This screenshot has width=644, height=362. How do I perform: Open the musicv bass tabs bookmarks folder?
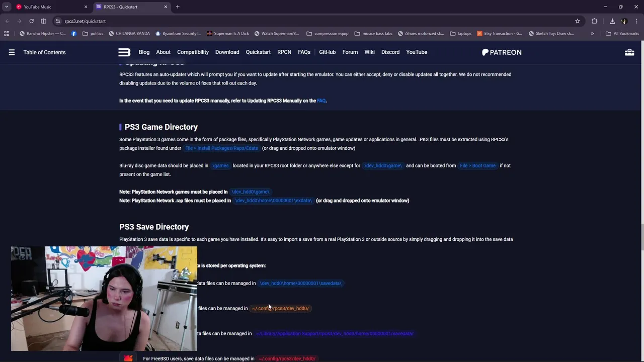[373, 34]
